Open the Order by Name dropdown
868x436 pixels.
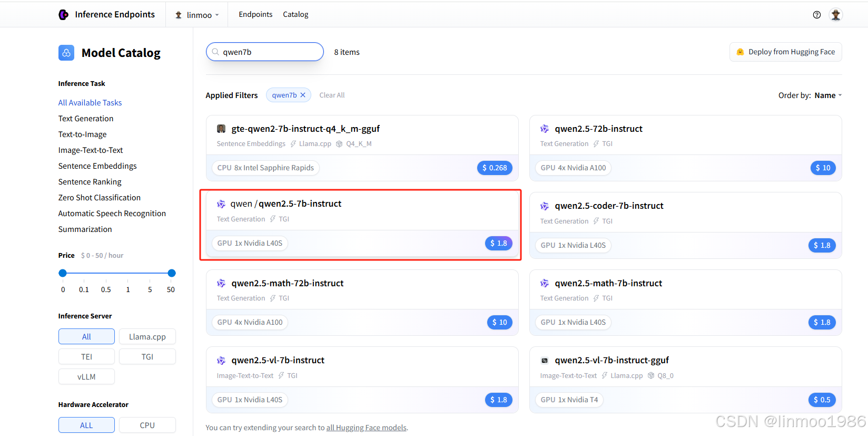coord(828,95)
